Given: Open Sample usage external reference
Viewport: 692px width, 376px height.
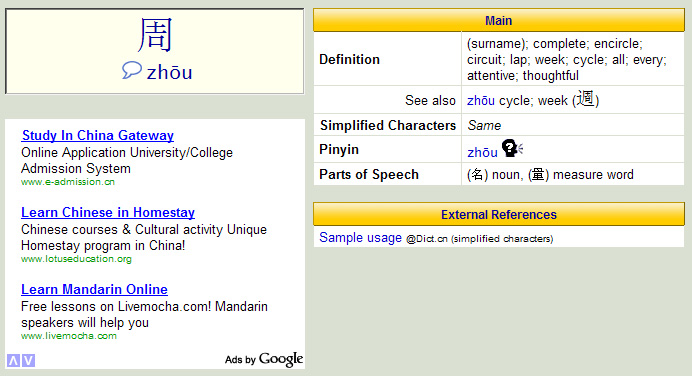Looking at the screenshot, I should tap(360, 237).
